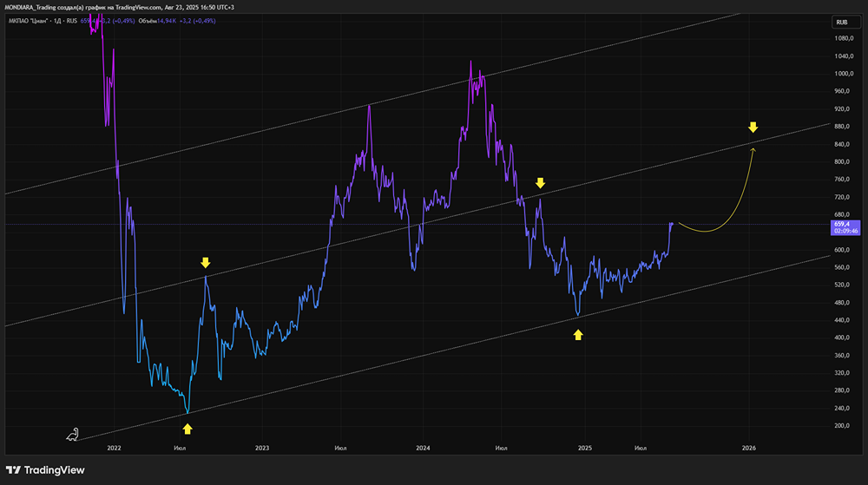Click the countdown timer 02:09:46 on the price scale
The image size is (868, 485).
[x=845, y=231]
